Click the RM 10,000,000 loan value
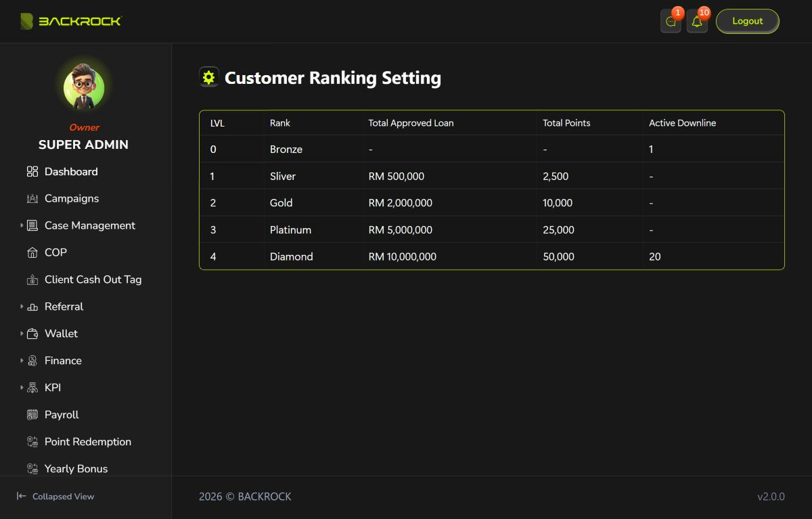This screenshot has width=812, height=519. tap(403, 257)
